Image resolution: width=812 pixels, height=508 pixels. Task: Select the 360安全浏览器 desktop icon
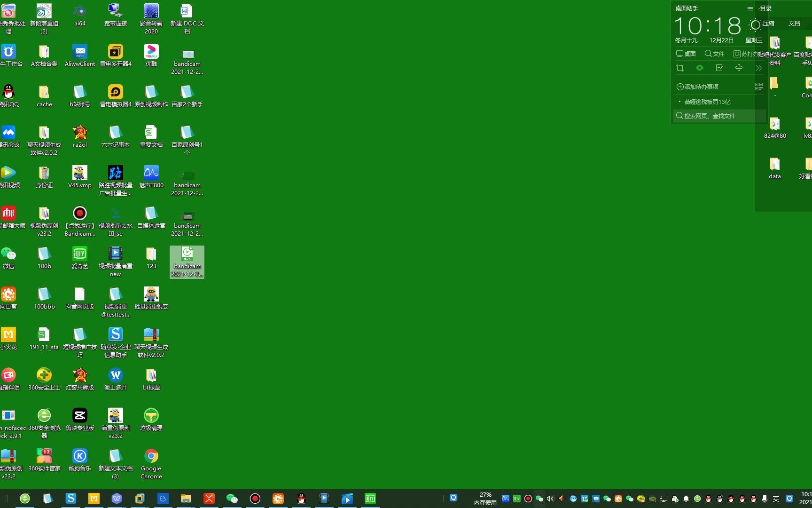click(x=44, y=423)
